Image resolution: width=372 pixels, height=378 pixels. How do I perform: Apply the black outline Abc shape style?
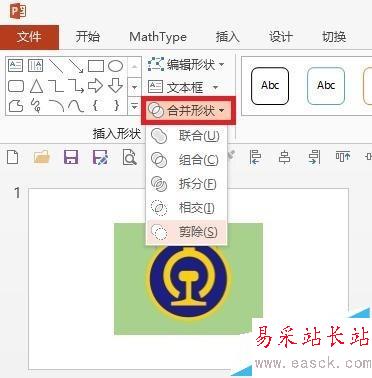[270, 86]
